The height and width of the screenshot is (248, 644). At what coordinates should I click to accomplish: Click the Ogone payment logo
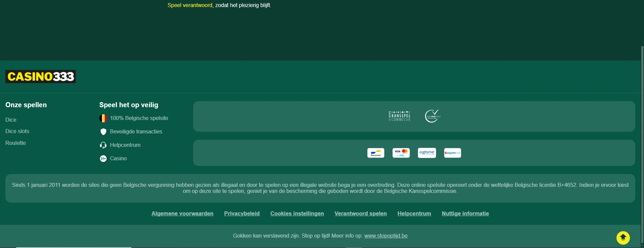pyautogui.click(x=427, y=153)
